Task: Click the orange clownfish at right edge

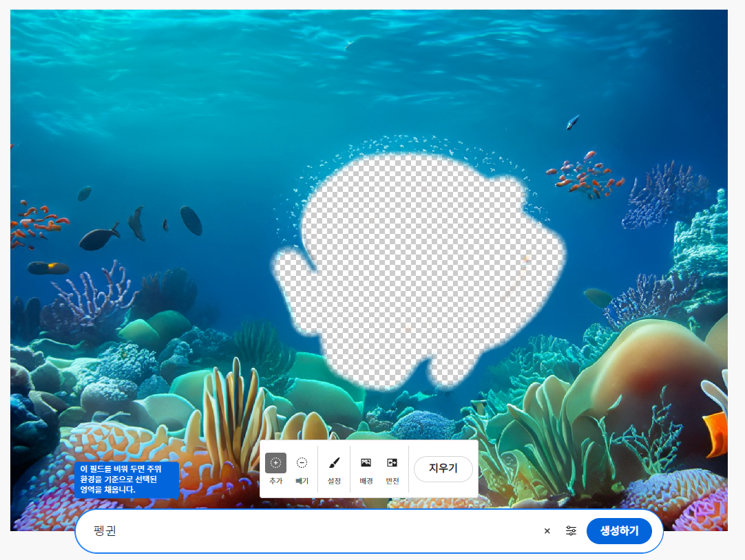Action: pos(716,432)
